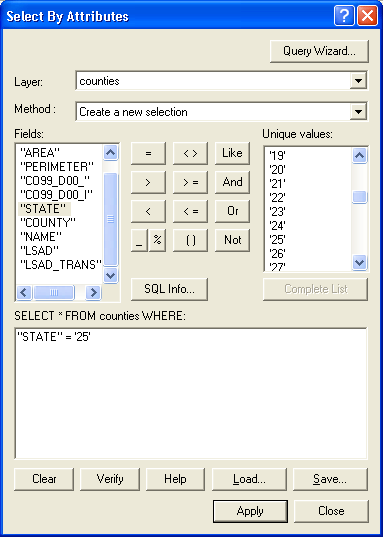This screenshot has height=537, width=383.
Task: Select the "NAME" field
Action: click(41, 237)
